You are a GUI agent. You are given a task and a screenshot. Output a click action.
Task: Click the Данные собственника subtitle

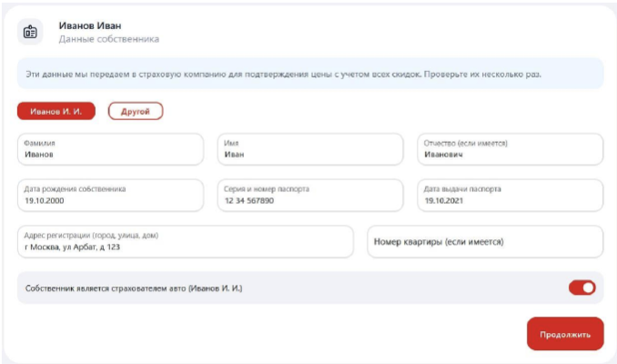pos(109,39)
